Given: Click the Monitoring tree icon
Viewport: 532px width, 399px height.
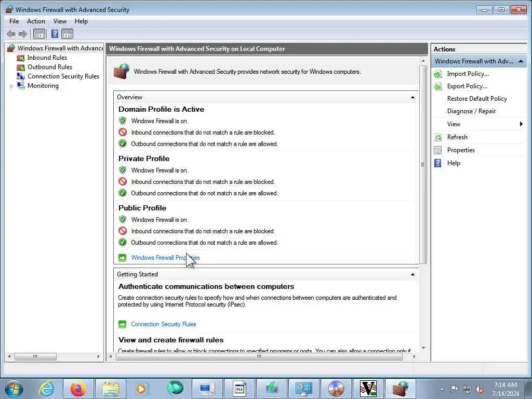Looking at the screenshot, I should [21, 86].
